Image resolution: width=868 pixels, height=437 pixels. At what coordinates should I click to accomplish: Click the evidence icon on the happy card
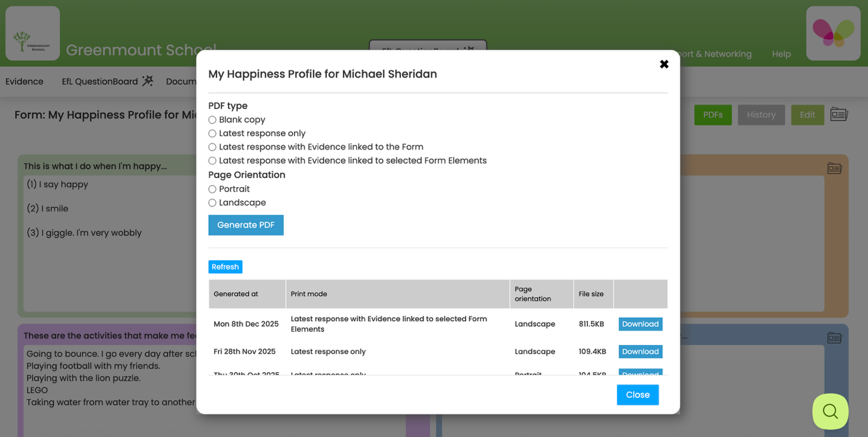click(x=834, y=168)
